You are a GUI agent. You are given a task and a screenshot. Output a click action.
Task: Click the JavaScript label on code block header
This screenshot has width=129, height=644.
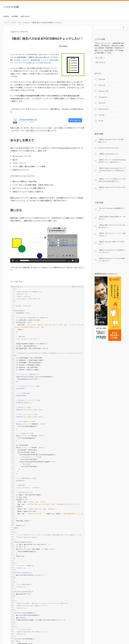coord(80,287)
